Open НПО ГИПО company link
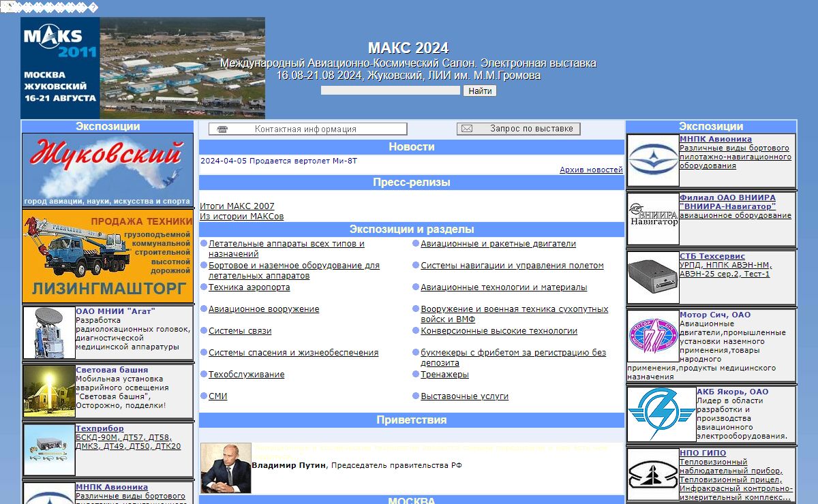The height and width of the screenshot is (504, 818). (x=703, y=454)
